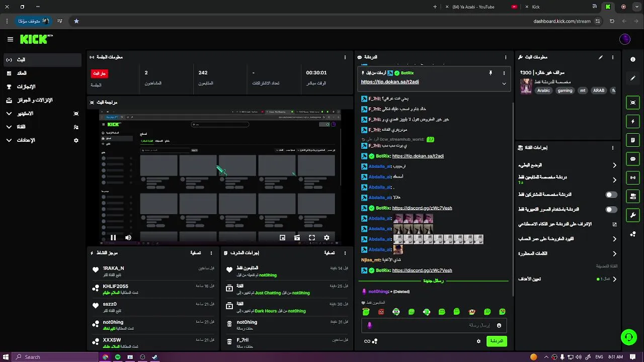Open the tip.dokan.sa link in pinned message
Viewport: 644px width, 362px height.
[390, 82]
